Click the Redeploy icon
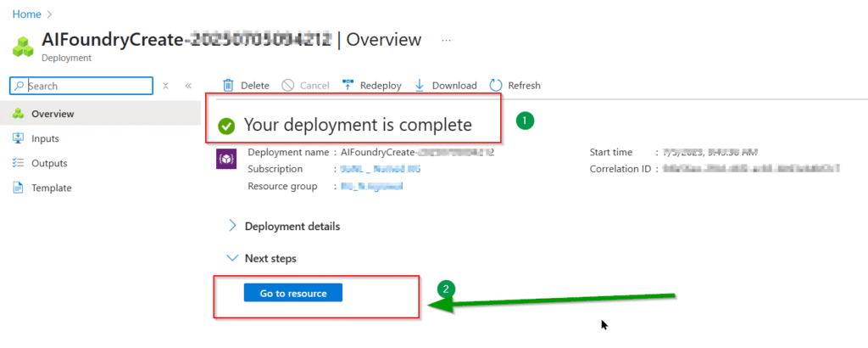 348,86
